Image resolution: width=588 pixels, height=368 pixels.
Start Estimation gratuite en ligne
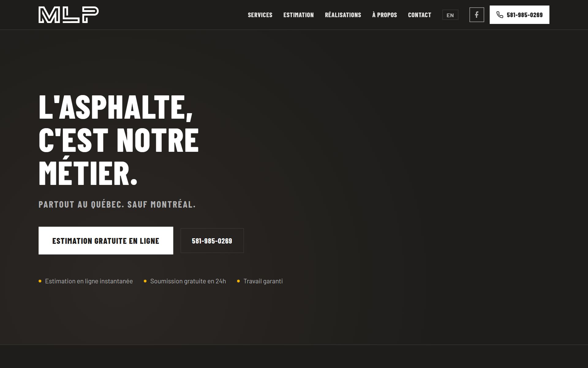tap(106, 241)
